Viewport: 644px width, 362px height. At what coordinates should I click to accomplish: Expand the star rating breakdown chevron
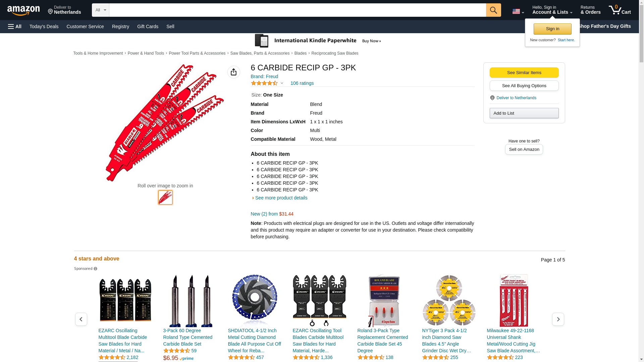pos(282,83)
